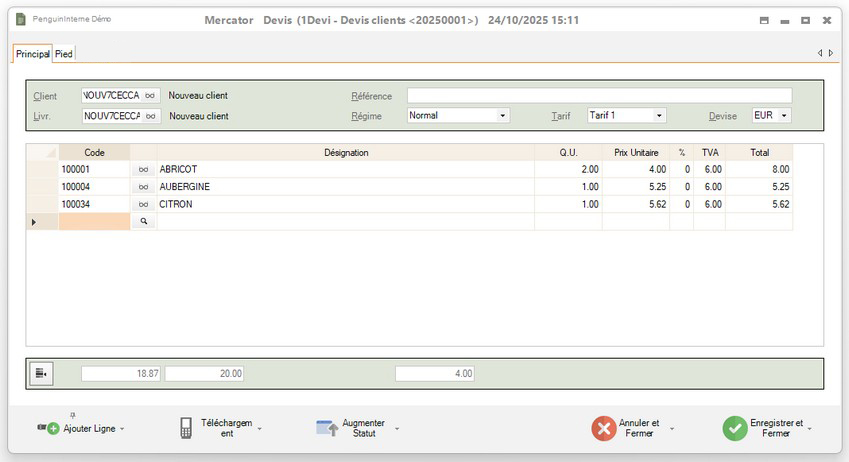
Task: Switch to the Pied tab
Action: pos(64,54)
